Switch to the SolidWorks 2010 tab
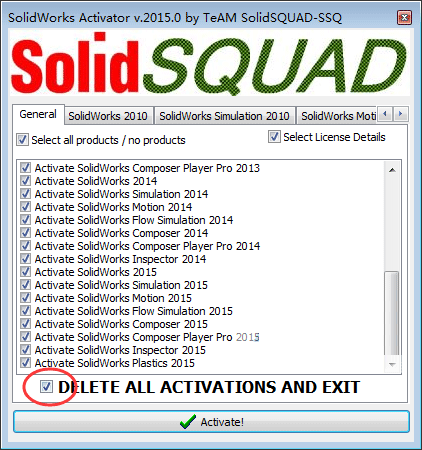 (x=108, y=116)
